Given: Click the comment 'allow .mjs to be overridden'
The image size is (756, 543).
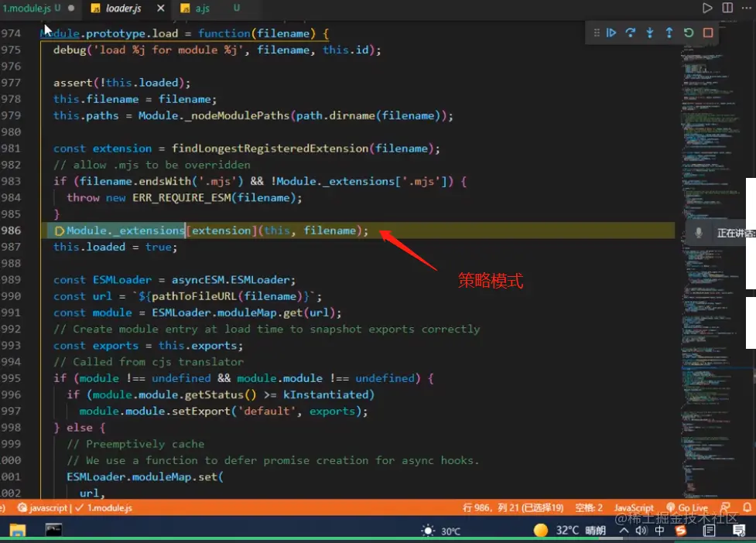Looking at the screenshot, I should point(152,166).
